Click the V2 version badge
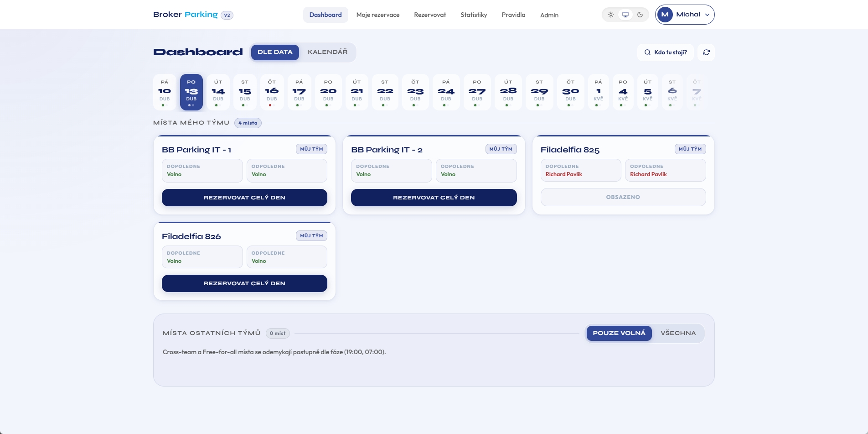Image resolution: width=868 pixels, height=434 pixels. pyautogui.click(x=227, y=15)
